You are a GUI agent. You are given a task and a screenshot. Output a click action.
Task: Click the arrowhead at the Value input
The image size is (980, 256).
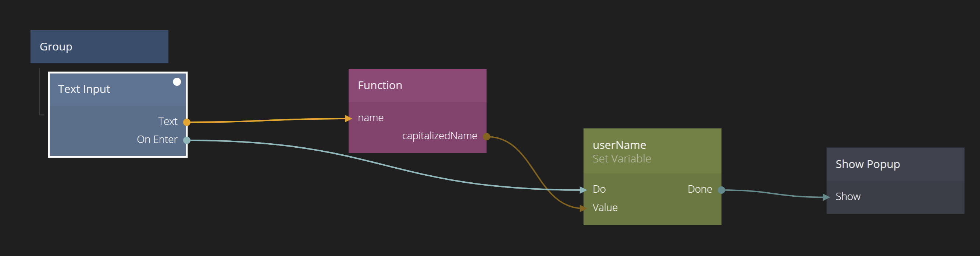583,208
